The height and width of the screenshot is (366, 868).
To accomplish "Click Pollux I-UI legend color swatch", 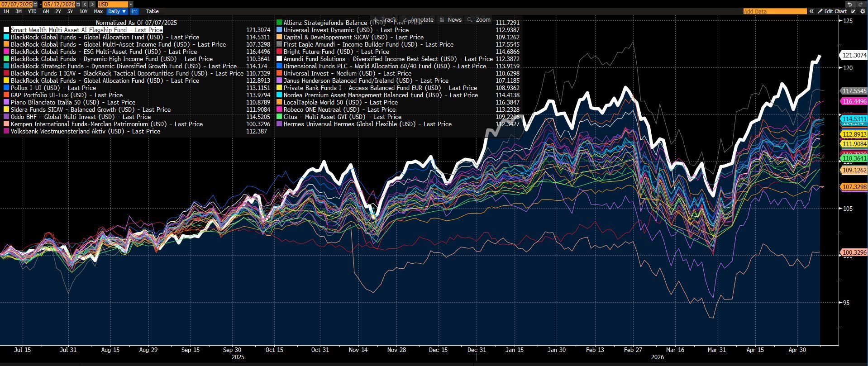I will tap(6, 88).
